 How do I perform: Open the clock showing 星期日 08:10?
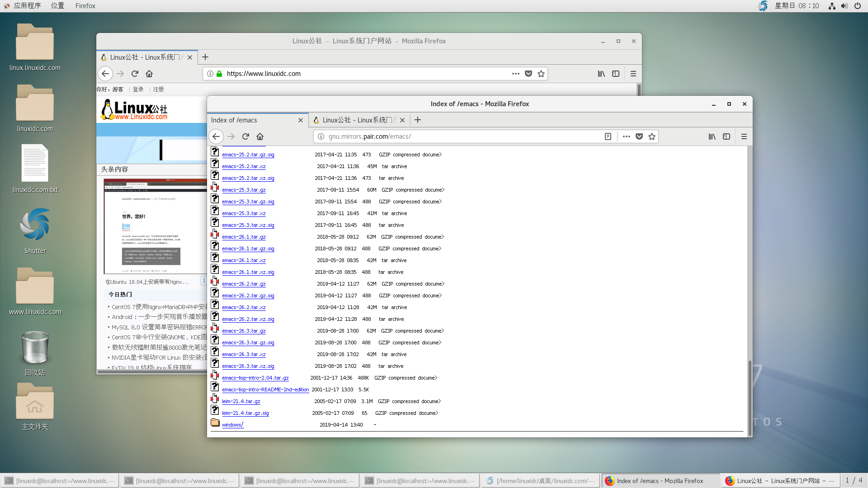[x=797, y=6]
